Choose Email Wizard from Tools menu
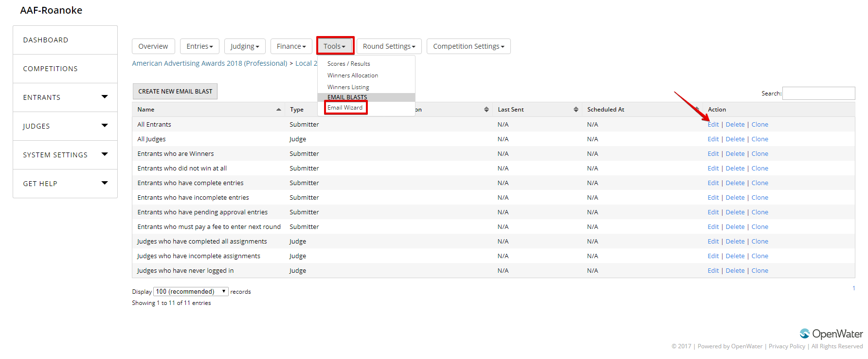Viewport: 868px width, 359px height. (x=345, y=108)
